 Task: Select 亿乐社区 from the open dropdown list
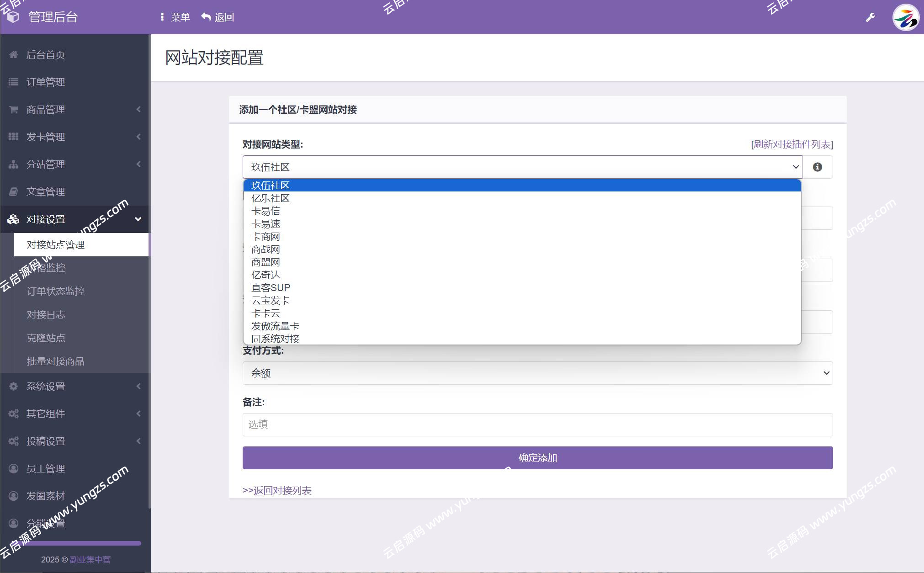click(x=270, y=198)
